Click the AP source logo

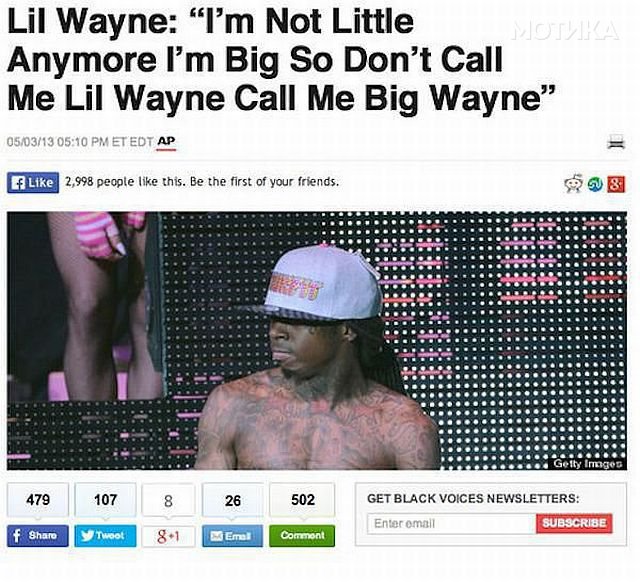pyautogui.click(x=166, y=142)
